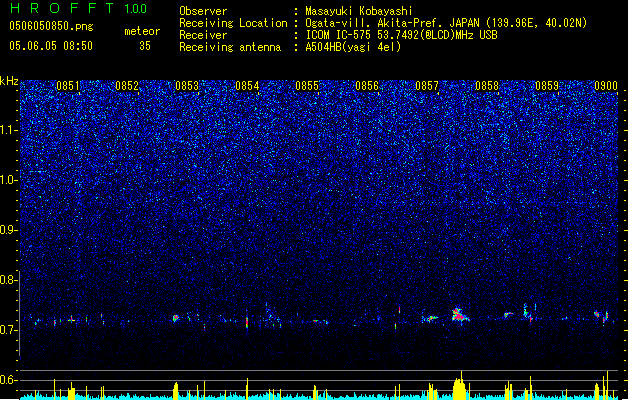Screen dimensions: 629x400
Task: Click the 'Receiver' field label
Action: coord(203,35)
